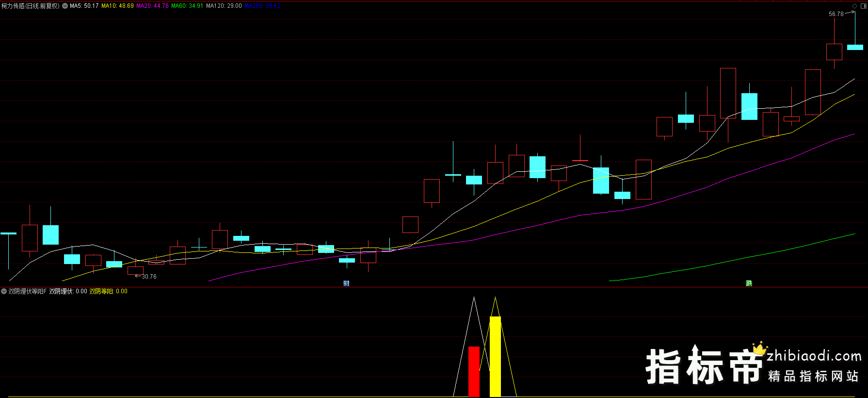Open the main chart indicator dropdown arrow
This screenshot has height=398, width=868.
(x=65, y=6)
